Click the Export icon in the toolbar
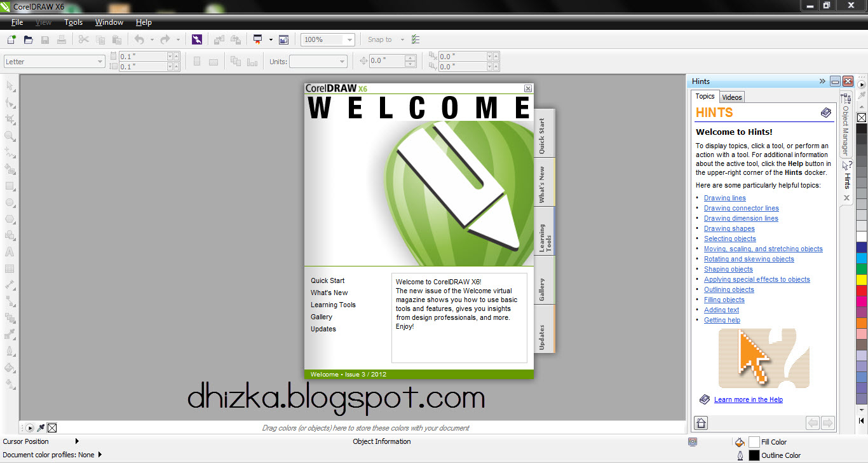Screen dimensions: 868x463 [x=236, y=39]
